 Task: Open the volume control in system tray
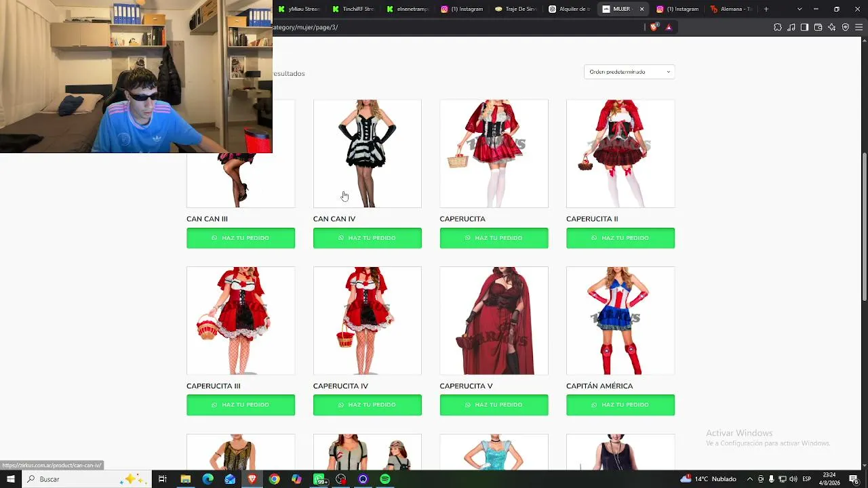[793, 479]
